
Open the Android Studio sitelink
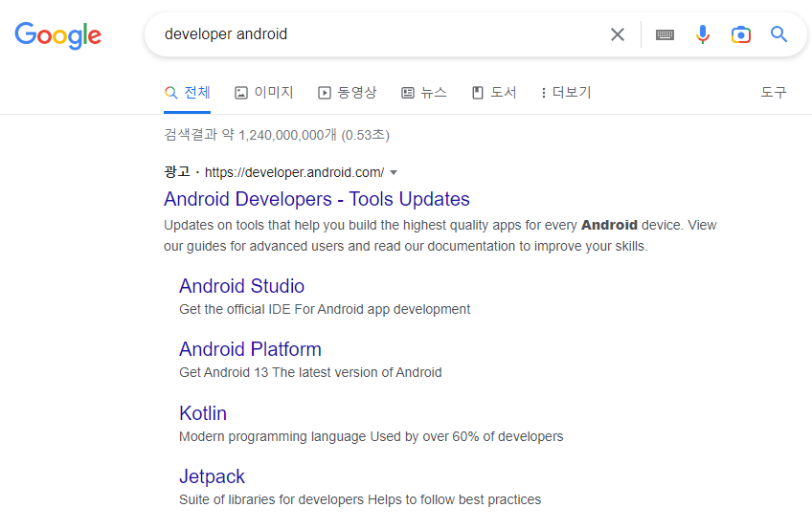click(x=242, y=286)
